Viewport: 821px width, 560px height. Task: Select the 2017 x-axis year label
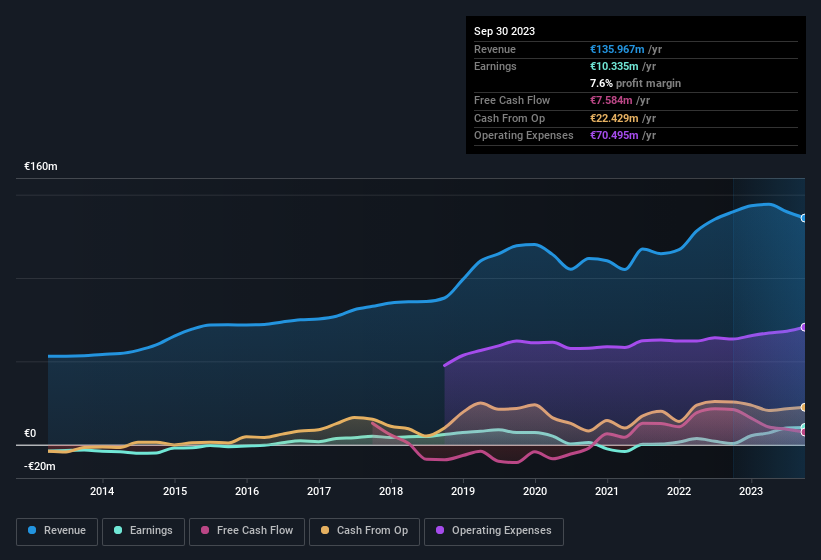(319, 491)
